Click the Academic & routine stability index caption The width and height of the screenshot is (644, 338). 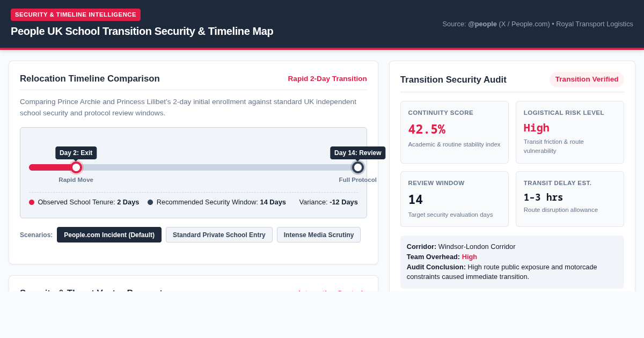click(x=454, y=144)
